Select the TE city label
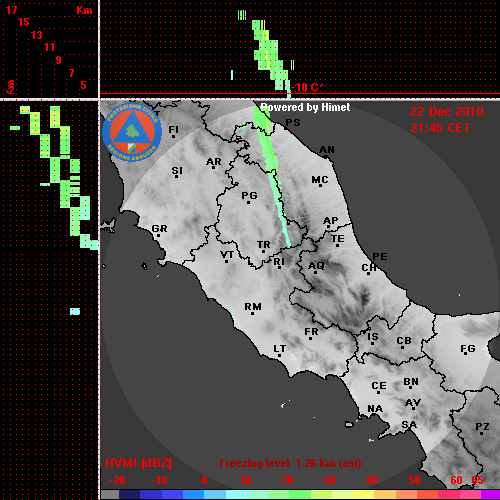The height and width of the screenshot is (500, 500). point(337,239)
